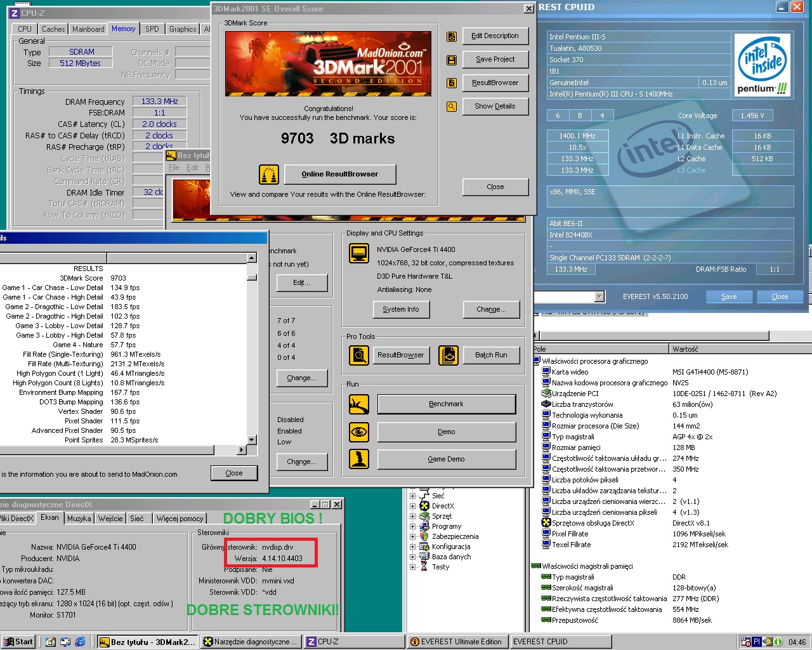Click the Sprzęt icon in the EVEREST tree
The image size is (812, 650).
pyautogui.click(x=424, y=516)
